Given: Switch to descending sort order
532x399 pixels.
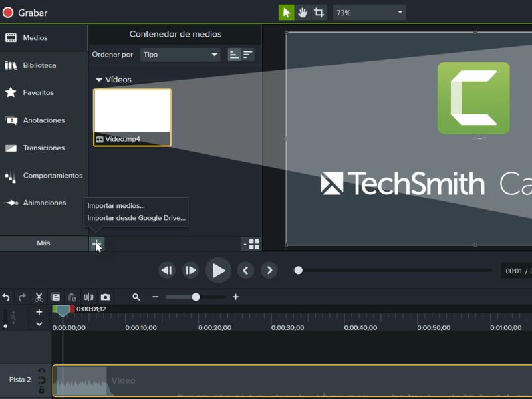Looking at the screenshot, I should pos(248,55).
